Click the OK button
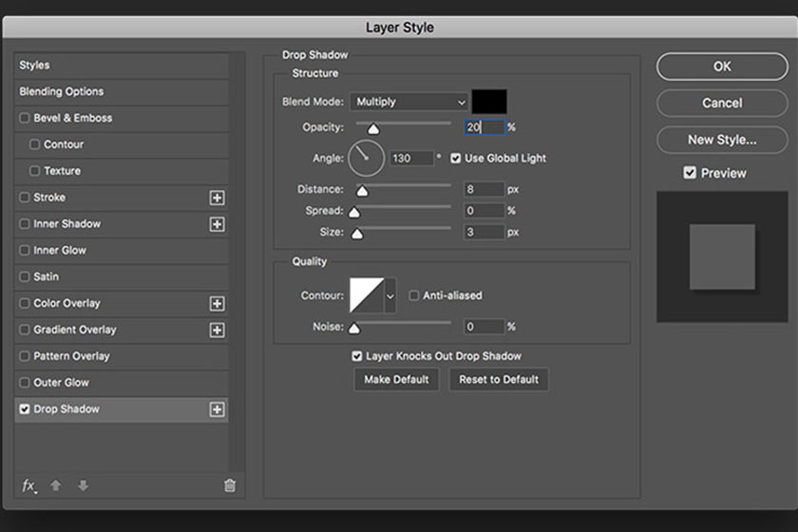The image size is (798, 532). [x=722, y=66]
